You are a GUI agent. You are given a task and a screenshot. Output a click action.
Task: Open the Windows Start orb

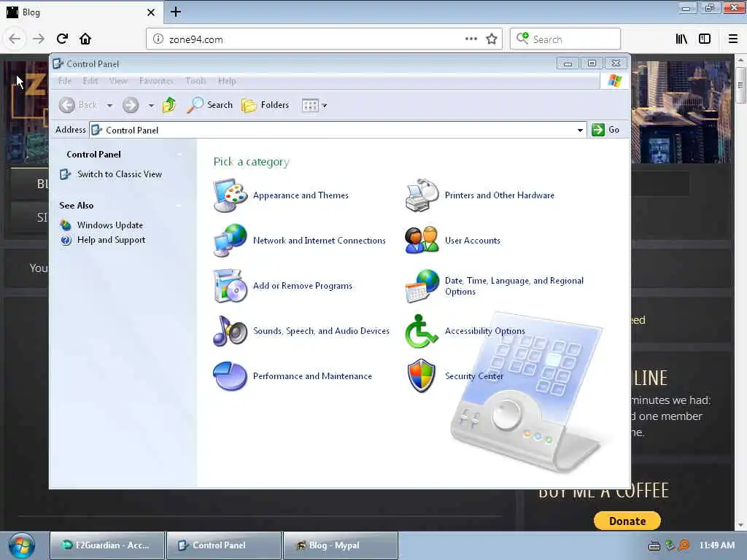pyautogui.click(x=21, y=545)
